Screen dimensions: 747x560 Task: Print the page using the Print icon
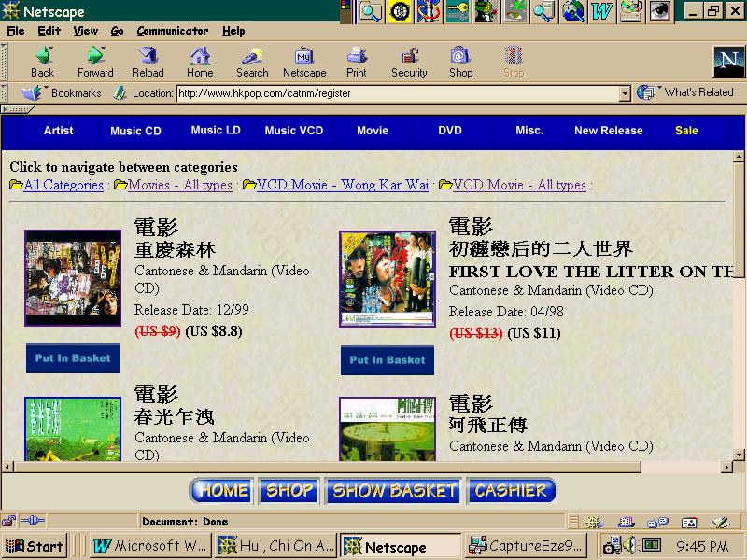tap(357, 62)
